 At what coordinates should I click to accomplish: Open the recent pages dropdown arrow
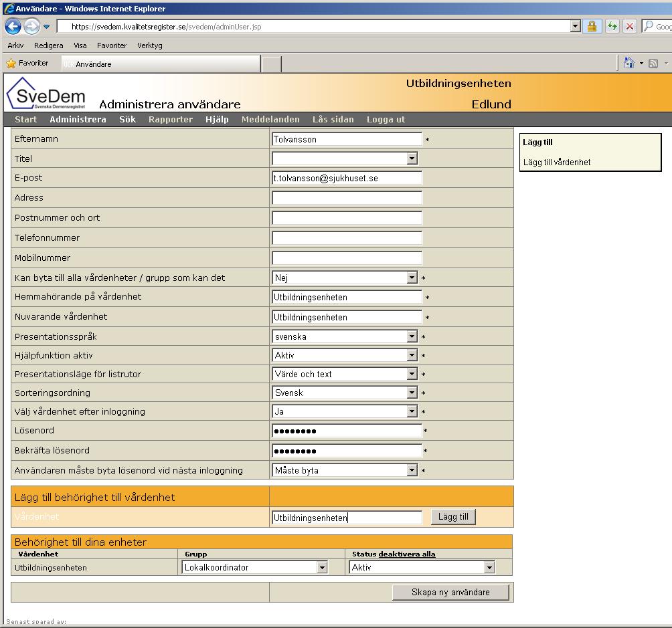[x=46, y=27]
